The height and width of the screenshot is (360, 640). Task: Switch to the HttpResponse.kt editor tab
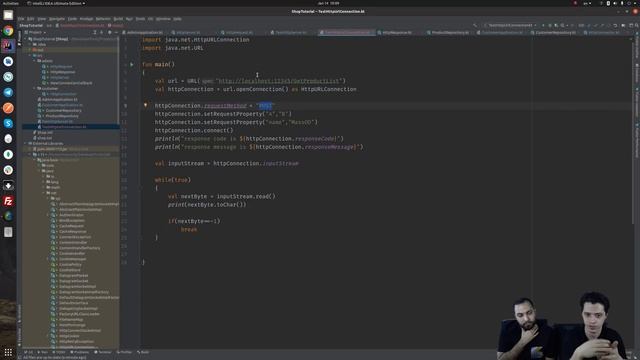[397, 32]
